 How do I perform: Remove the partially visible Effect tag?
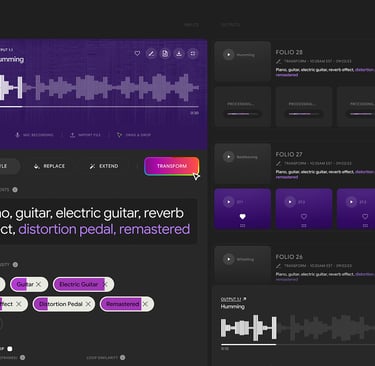pyautogui.click(x=19, y=304)
